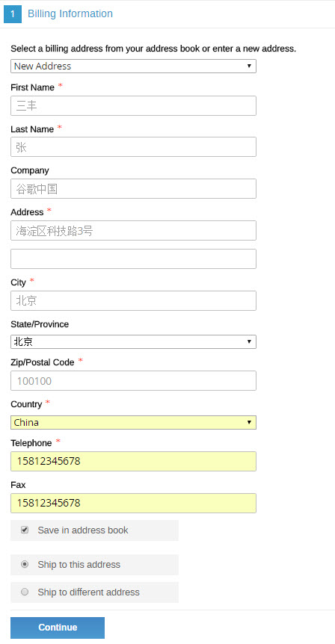Open the Billing Information section header
The height and width of the screenshot is (644, 335).
coord(70,13)
